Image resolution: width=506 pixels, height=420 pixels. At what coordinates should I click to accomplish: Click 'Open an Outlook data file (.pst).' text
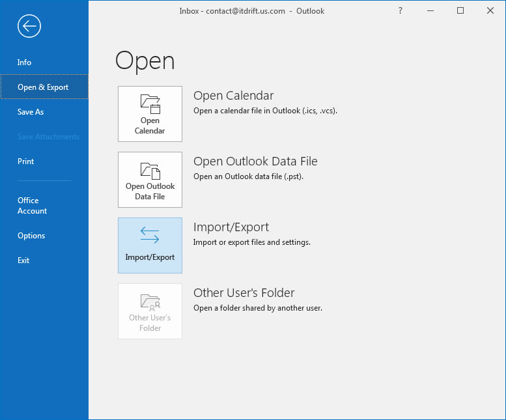pyautogui.click(x=248, y=176)
